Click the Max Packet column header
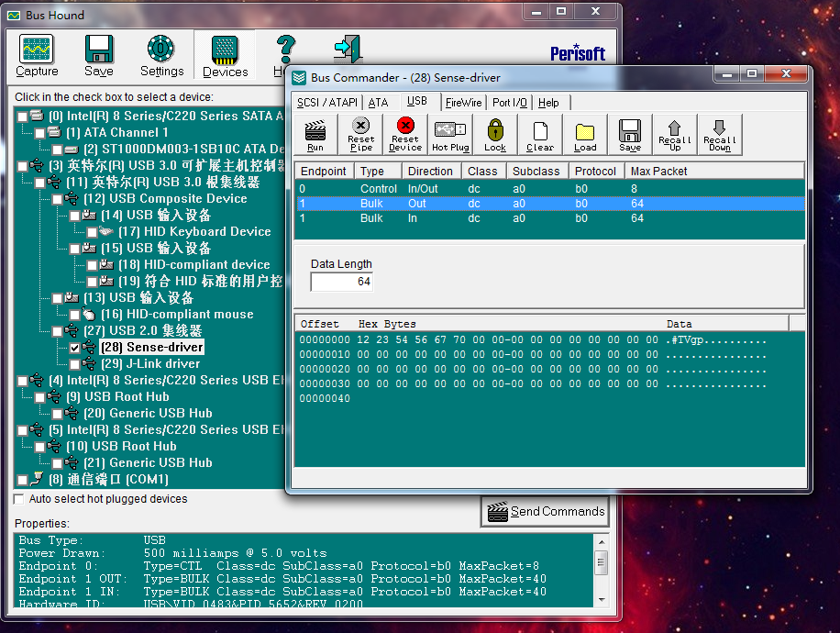This screenshot has width=840, height=633. coord(713,171)
